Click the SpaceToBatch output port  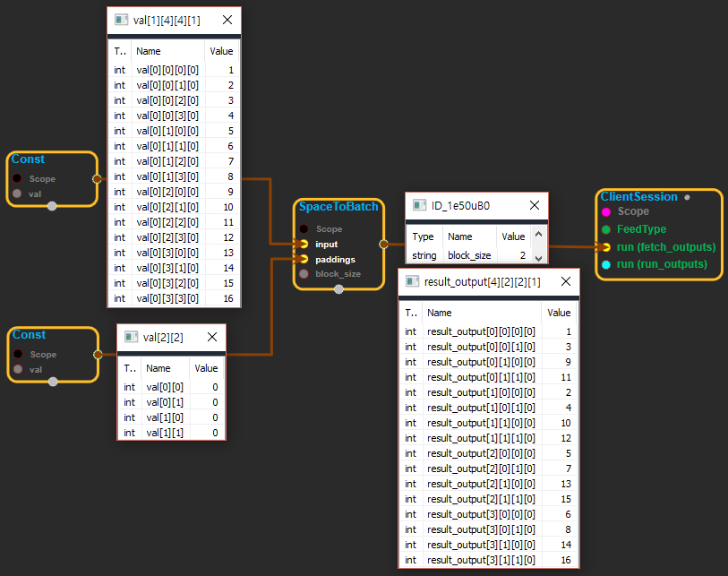pyautogui.click(x=384, y=243)
